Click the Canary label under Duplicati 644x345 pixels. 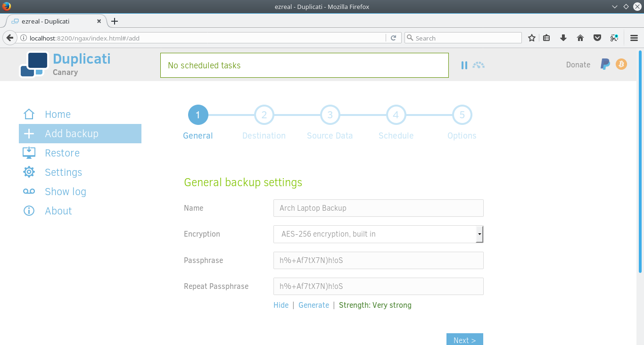(x=65, y=72)
